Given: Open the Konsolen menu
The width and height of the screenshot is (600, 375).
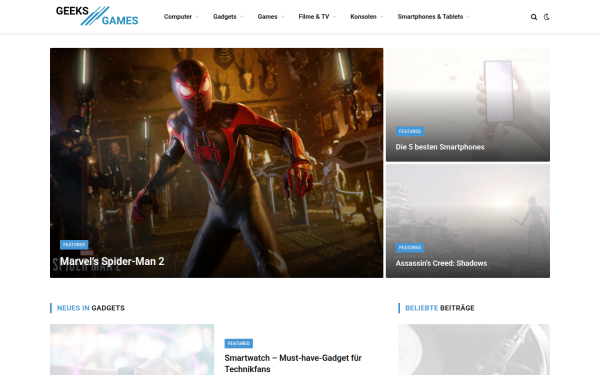Looking at the screenshot, I should tap(363, 17).
